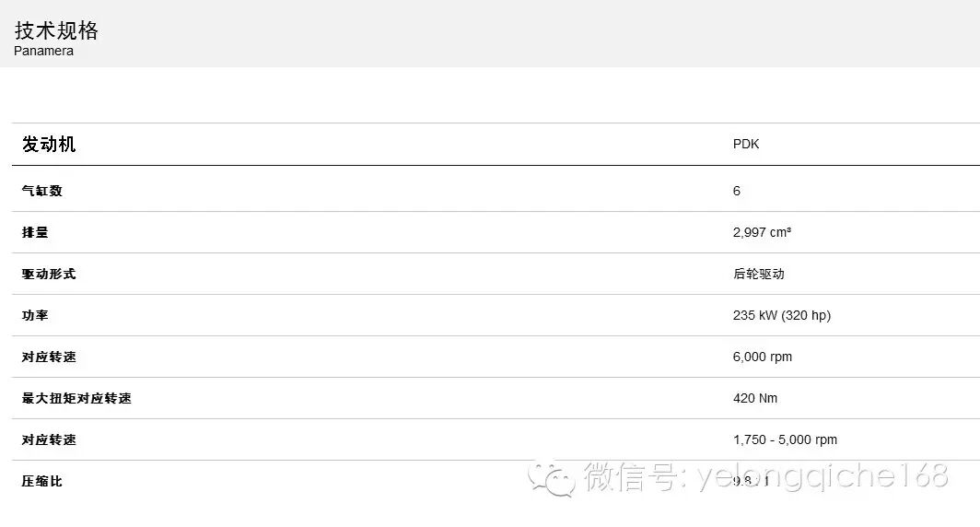This screenshot has height=527, width=980.
Task: Click the 技术规格 page heading
Action: click(x=56, y=30)
